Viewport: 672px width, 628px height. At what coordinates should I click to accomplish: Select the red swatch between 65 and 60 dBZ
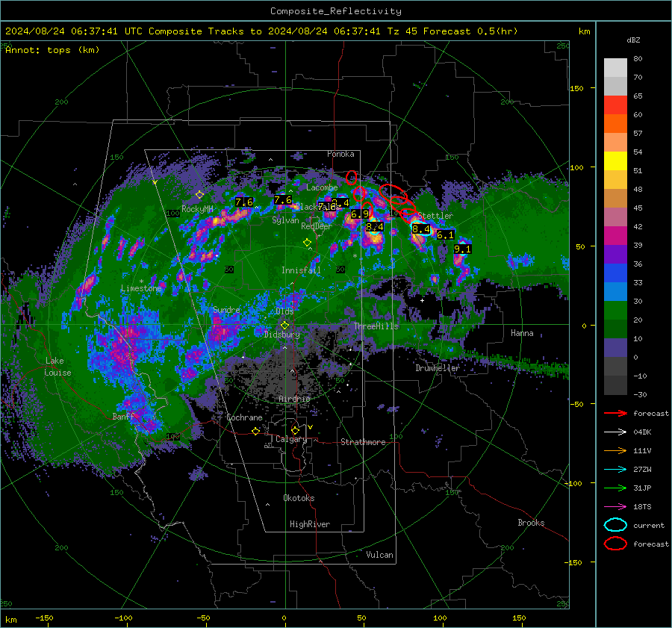click(x=615, y=105)
